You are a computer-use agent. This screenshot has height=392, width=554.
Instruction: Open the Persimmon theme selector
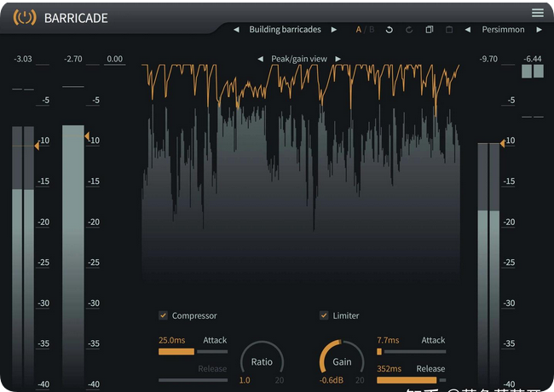pyautogui.click(x=503, y=29)
